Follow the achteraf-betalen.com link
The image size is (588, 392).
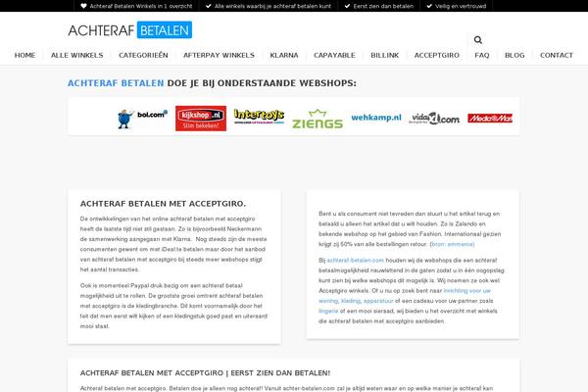click(356, 260)
